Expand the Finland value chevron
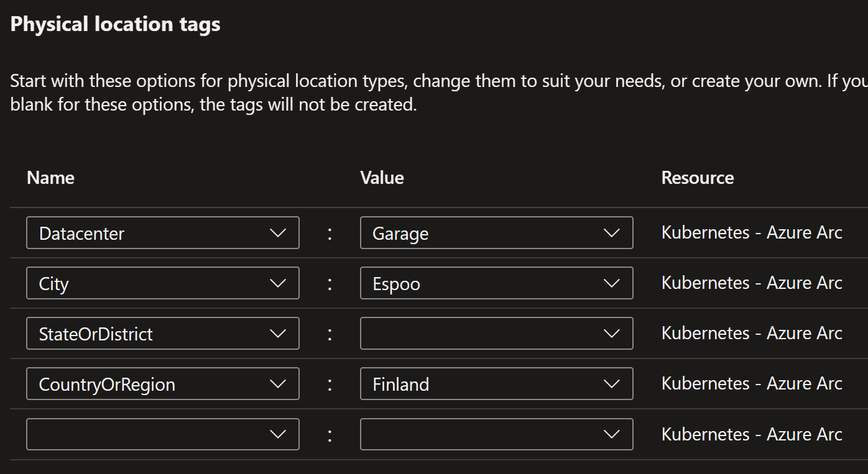The image size is (868, 474). (611, 384)
